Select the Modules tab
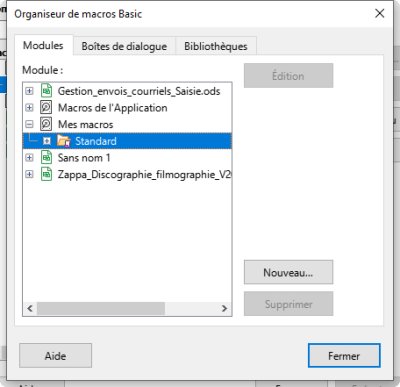400x387 pixels. (x=43, y=45)
